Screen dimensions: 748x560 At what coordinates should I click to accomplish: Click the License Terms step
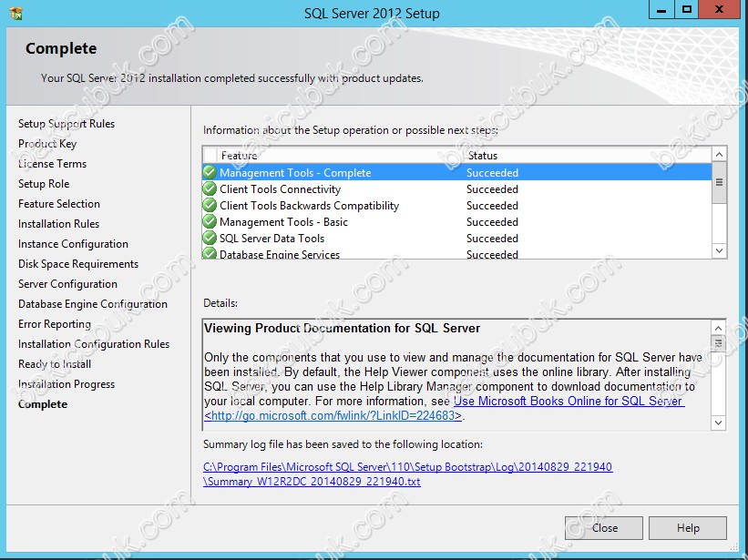pos(53,164)
